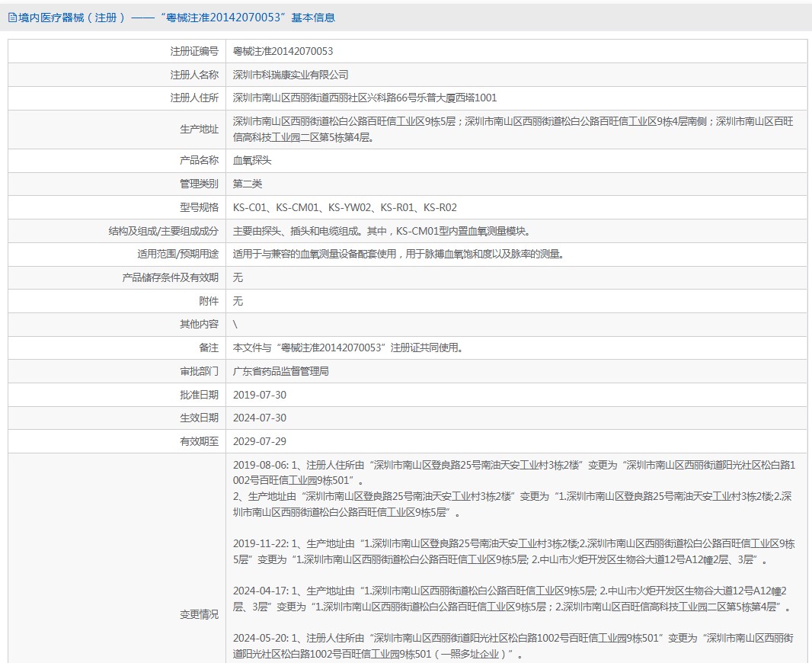Screen dimensions: 812x663
Task: Click the 产品名称 label
Action: 199,161
